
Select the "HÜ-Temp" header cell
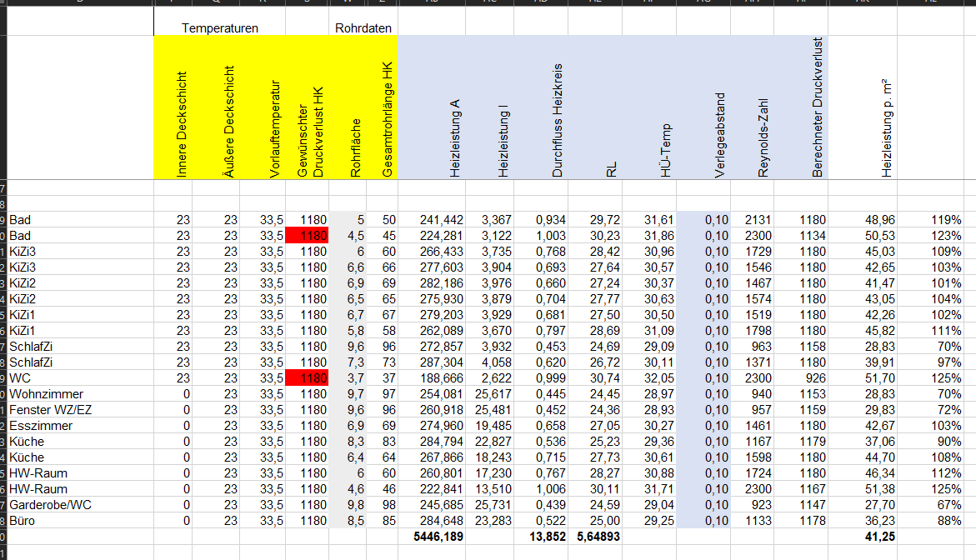pyautogui.click(x=650, y=107)
